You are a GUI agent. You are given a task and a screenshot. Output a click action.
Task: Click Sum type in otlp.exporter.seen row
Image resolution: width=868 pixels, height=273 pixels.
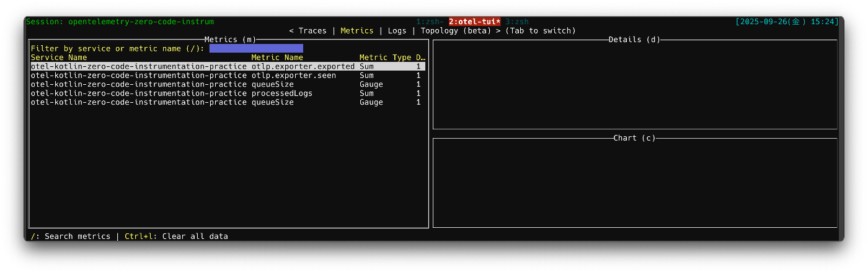pyautogui.click(x=366, y=76)
